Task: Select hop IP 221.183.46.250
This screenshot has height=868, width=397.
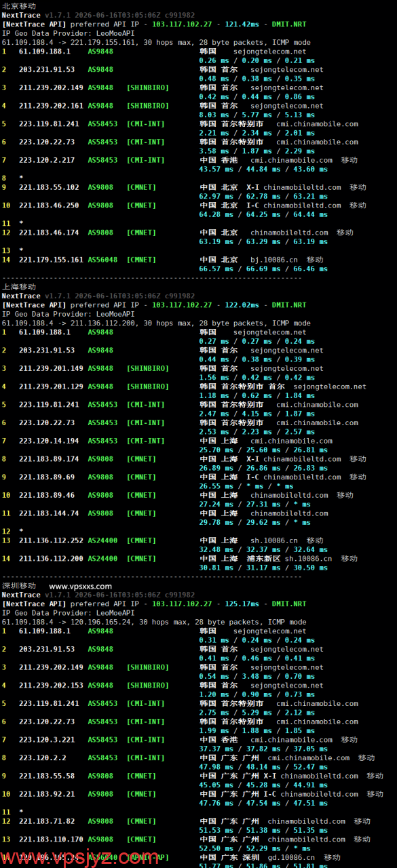Action: tap(49, 205)
